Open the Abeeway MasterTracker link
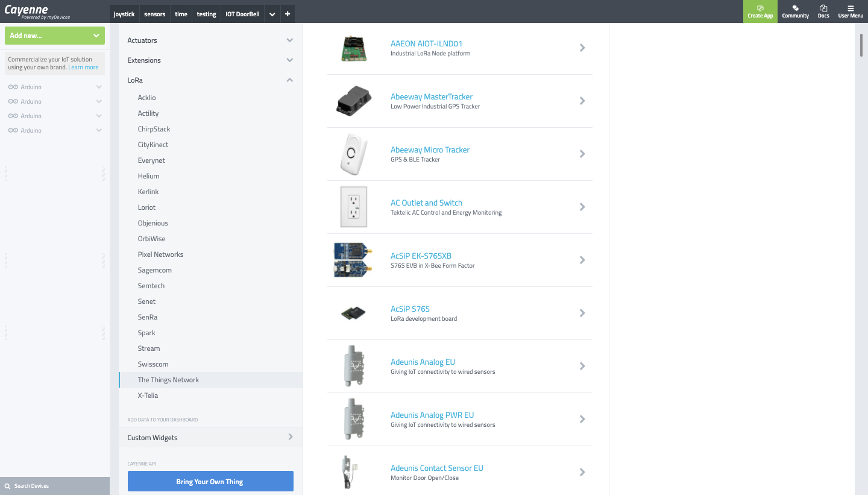The width and height of the screenshot is (868, 495). (432, 96)
